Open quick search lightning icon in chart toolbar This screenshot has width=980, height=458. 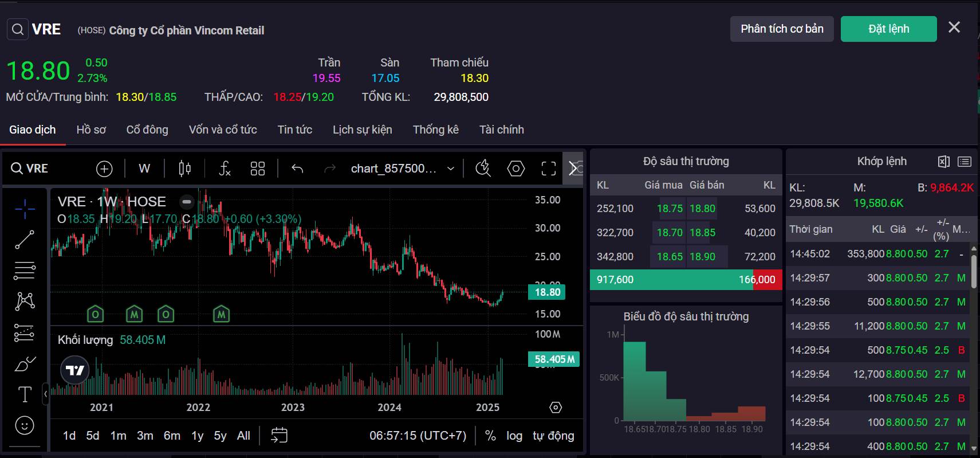483,169
